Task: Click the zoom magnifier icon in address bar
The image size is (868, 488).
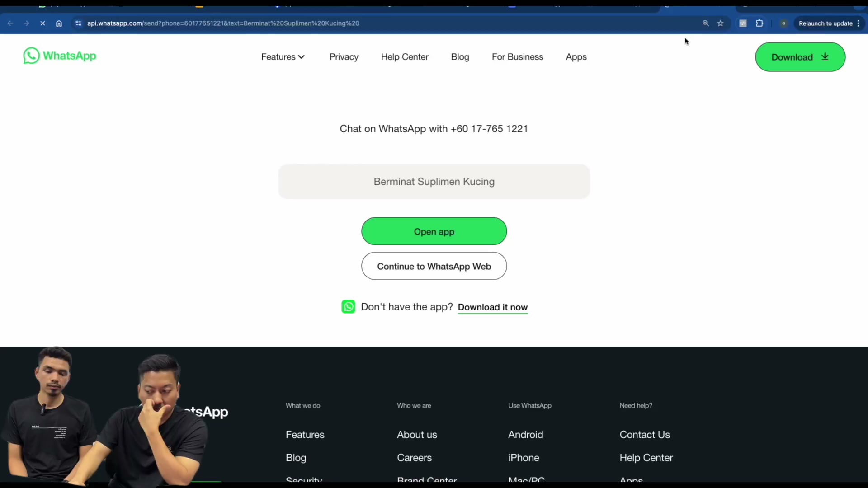Action: [705, 23]
